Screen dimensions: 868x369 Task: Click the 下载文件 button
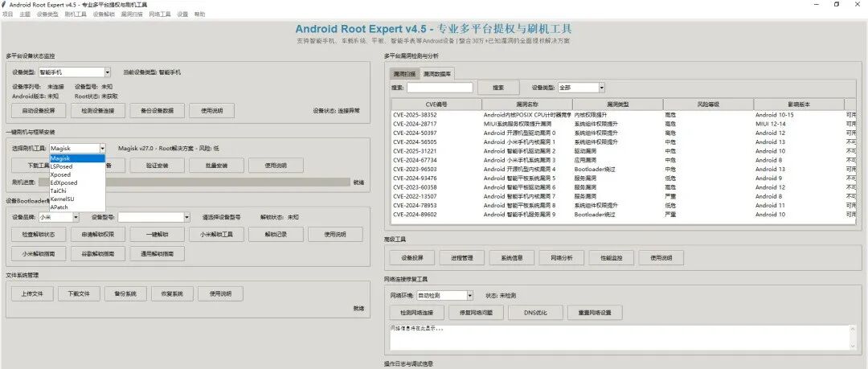point(79,293)
